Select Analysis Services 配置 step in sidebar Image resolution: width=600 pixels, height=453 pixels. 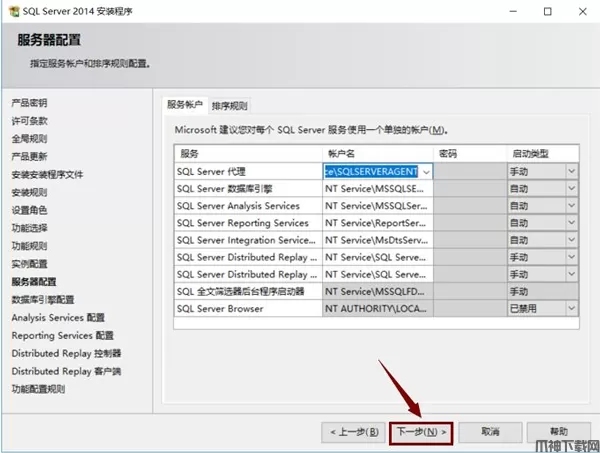click(58, 318)
